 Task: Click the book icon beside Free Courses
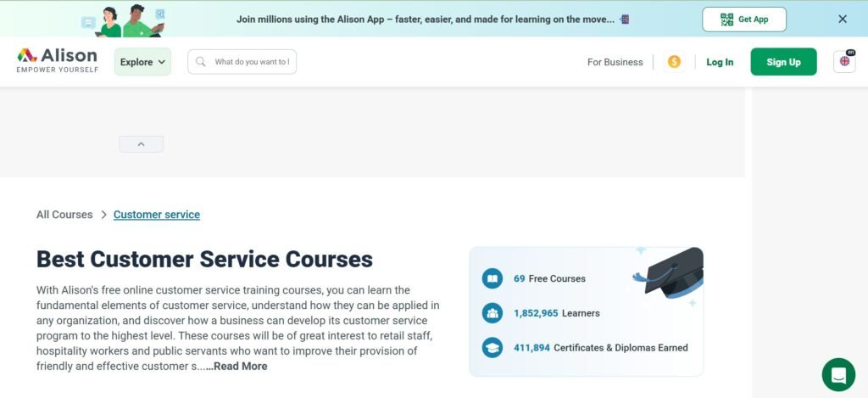tap(492, 278)
